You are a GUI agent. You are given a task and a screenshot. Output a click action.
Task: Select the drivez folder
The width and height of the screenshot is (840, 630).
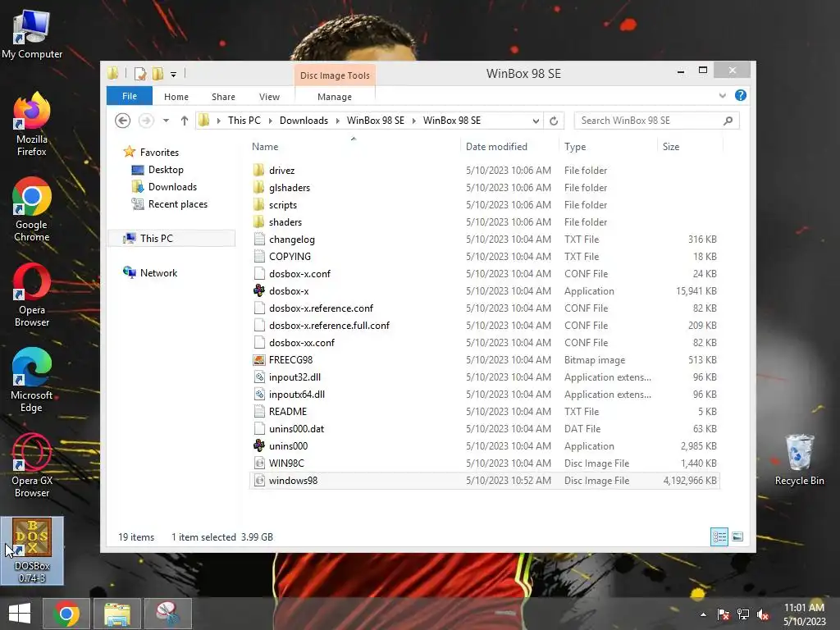tap(484, 171)
